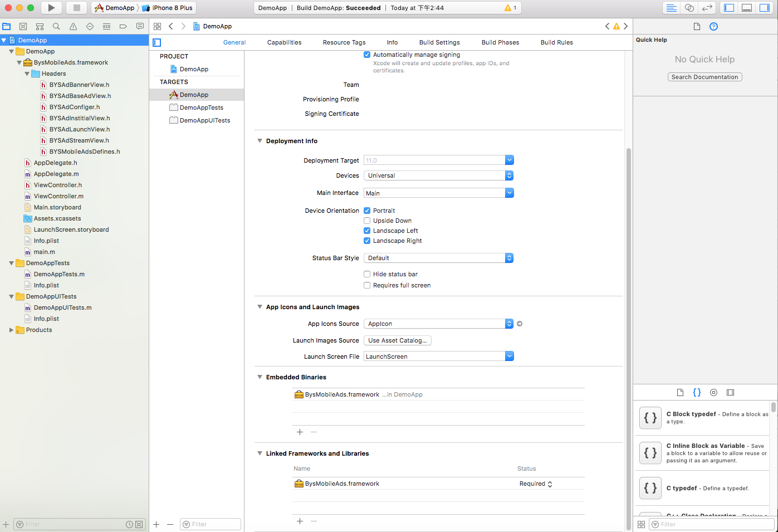Show the Code Snippet library
Screen dimensions: 778x532
point(697,392)
